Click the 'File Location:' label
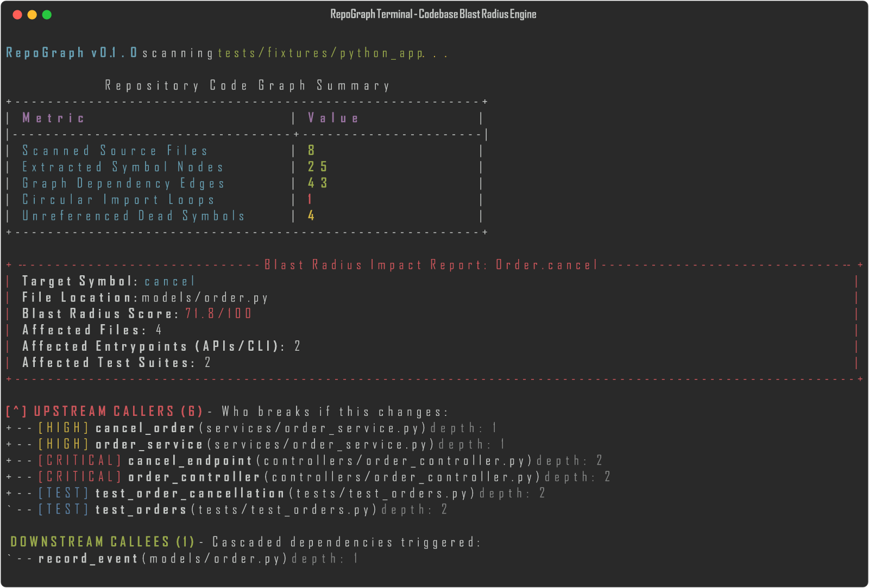 click(x=80, y=297)
